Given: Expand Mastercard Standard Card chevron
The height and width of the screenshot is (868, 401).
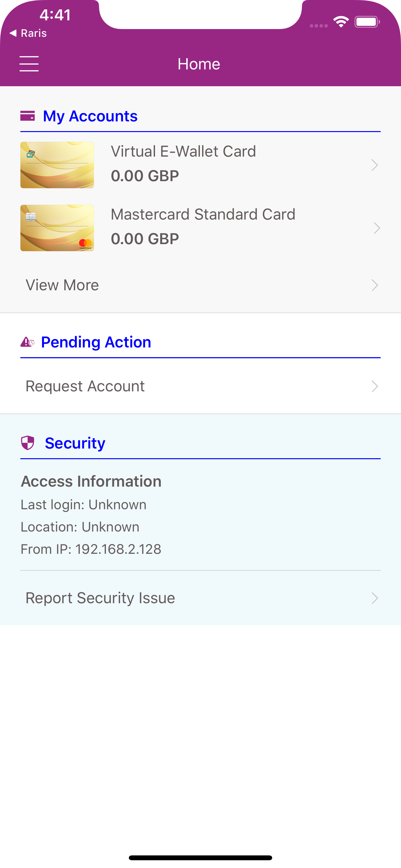Looking at the screenshot, I should 377,228.
